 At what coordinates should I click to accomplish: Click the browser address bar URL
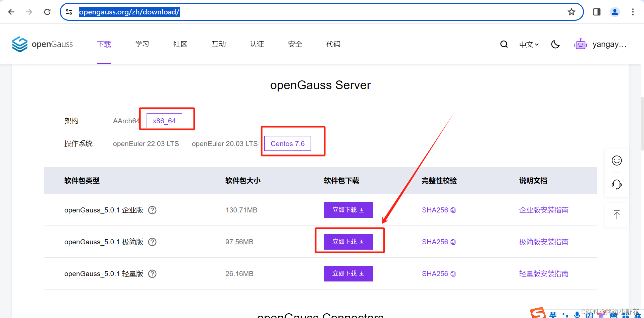point(129,12)
